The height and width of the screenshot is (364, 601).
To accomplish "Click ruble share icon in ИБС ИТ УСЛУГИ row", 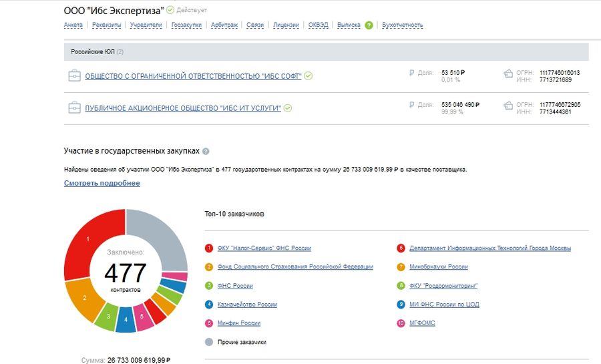I will (411, 105).
